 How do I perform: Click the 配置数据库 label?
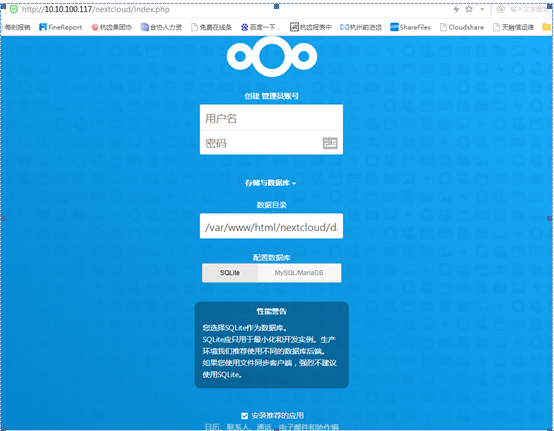coord(271,258)
